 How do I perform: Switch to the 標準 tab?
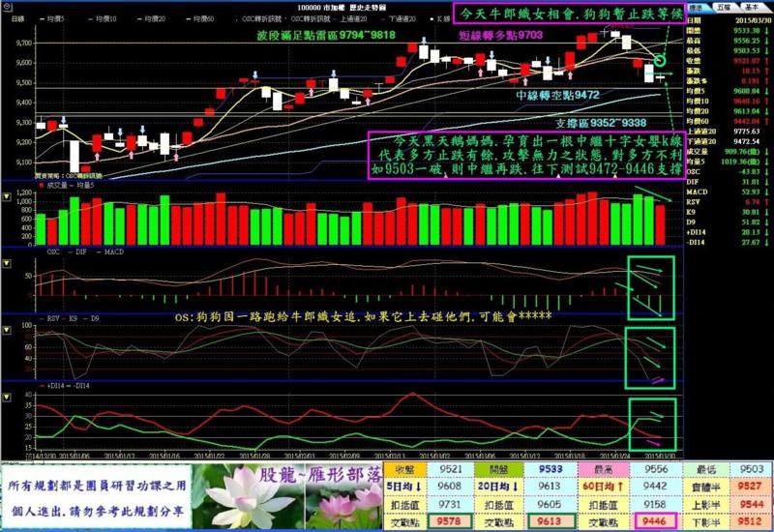pyautogui.click(x=696, y=7)
